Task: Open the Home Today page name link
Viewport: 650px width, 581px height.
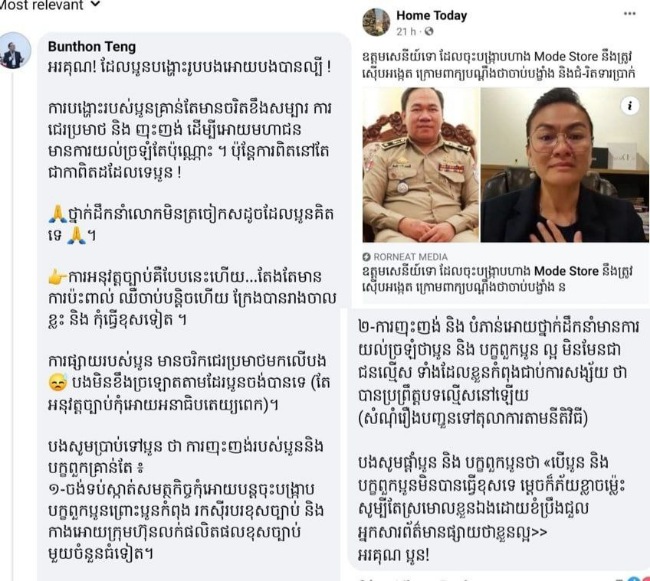Action: [x=432, y=15]
